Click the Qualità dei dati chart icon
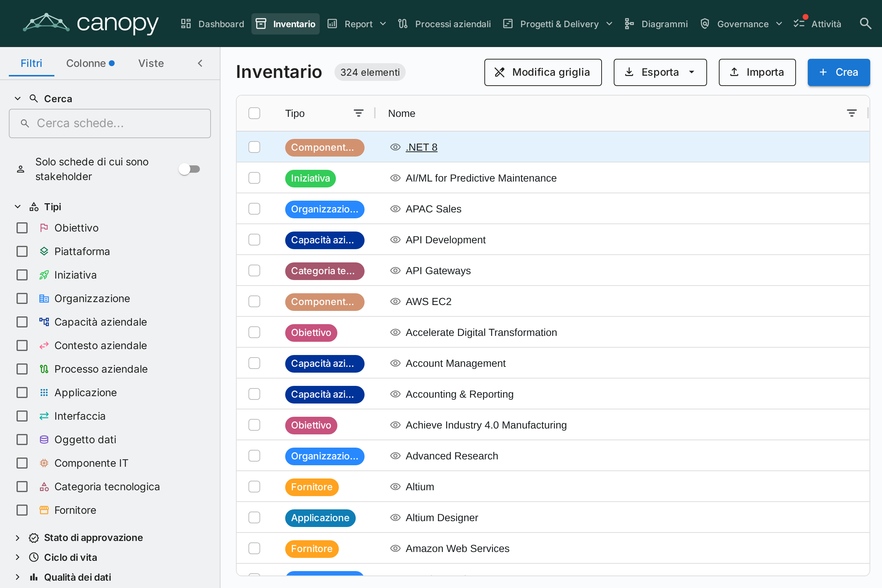Image resolution: width=882 pixels, height=588 pixels. point(34,577)
